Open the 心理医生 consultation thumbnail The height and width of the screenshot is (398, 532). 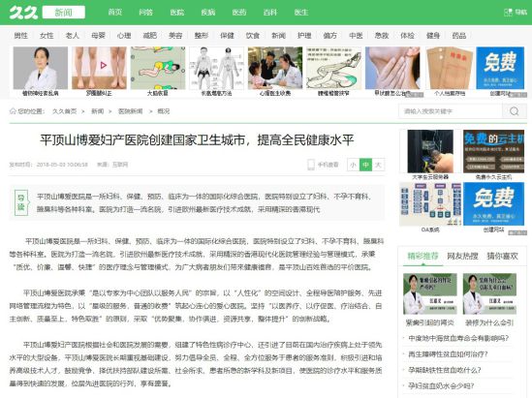point(275,68)
